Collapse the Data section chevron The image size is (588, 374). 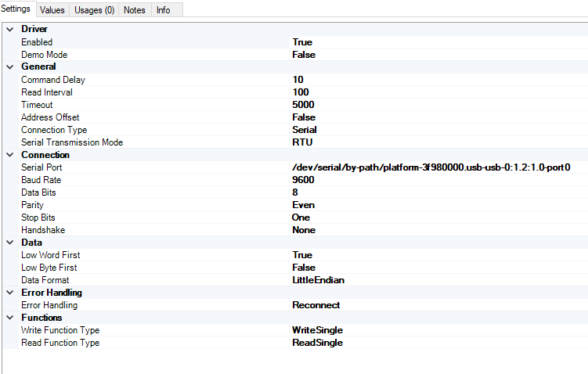pos(9,242)
